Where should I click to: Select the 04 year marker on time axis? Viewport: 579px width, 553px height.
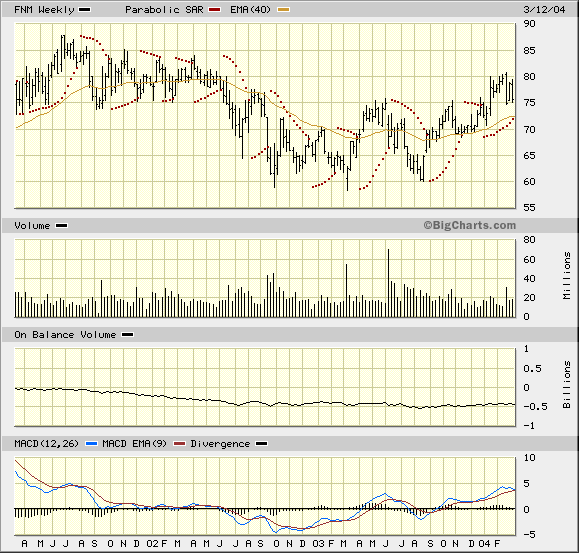[x=484, y=543]
